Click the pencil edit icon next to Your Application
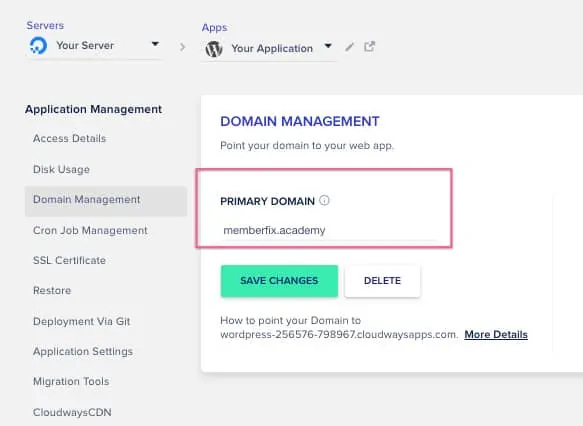This screenshot has width=583, height=426. point(349,47)
